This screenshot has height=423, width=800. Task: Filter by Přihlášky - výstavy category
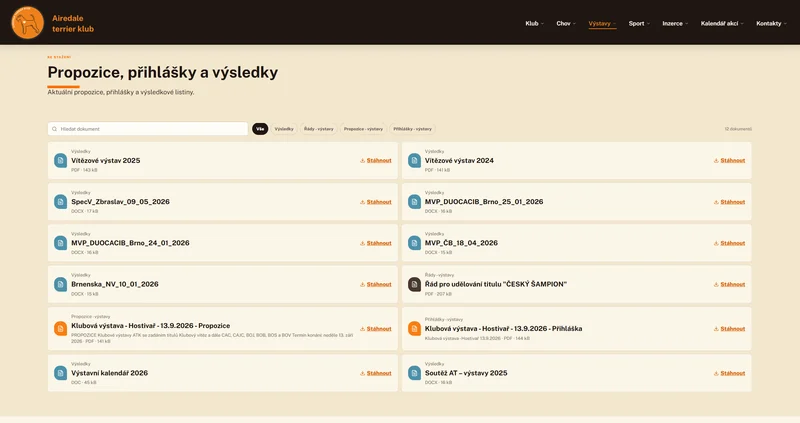click(412, 129)
